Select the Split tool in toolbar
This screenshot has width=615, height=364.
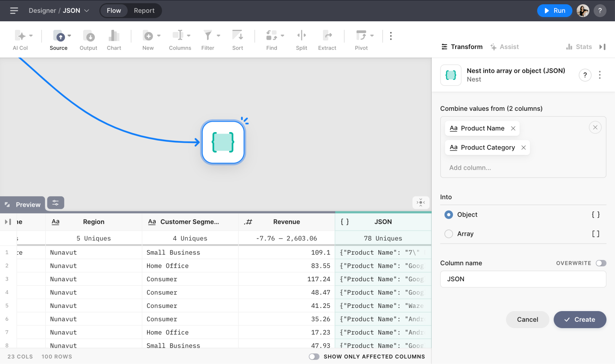(301, 36)
